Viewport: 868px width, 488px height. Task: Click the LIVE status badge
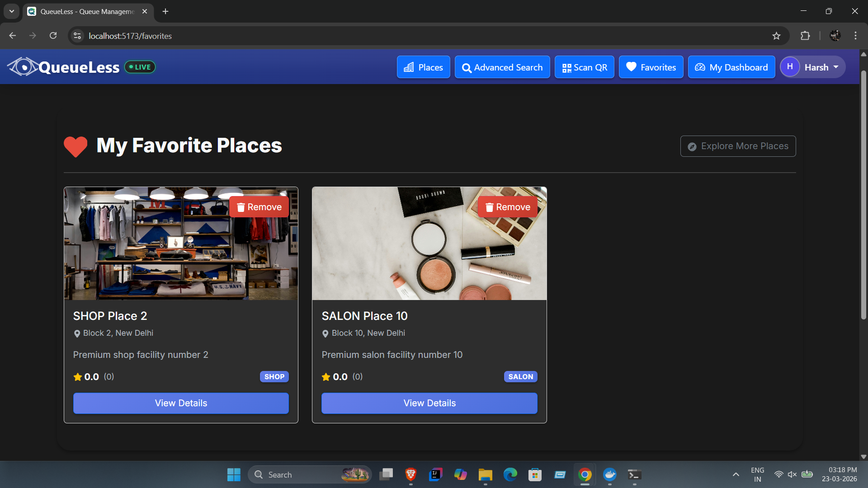point(140,67)
